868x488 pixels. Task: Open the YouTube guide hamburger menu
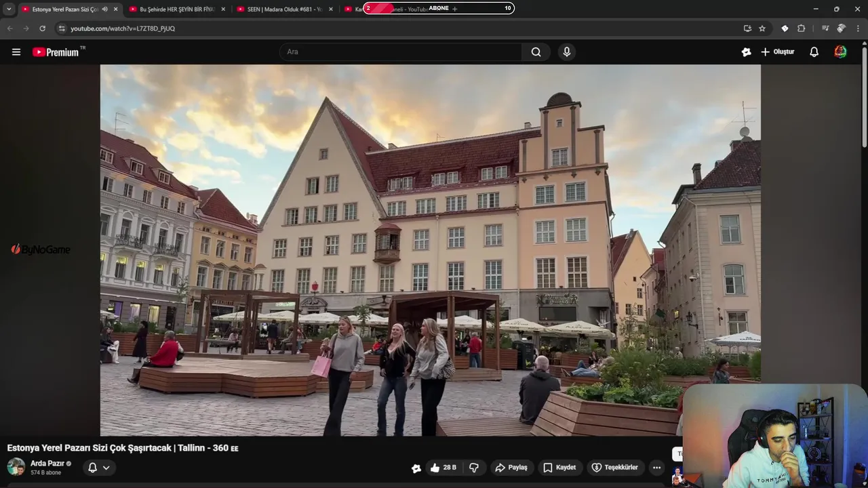pyautogui.click(x=16, y=52)
